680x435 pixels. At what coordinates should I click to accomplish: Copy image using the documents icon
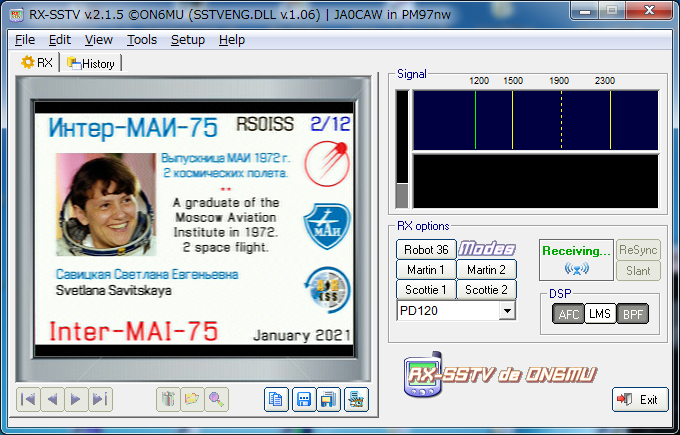[276, 399]
